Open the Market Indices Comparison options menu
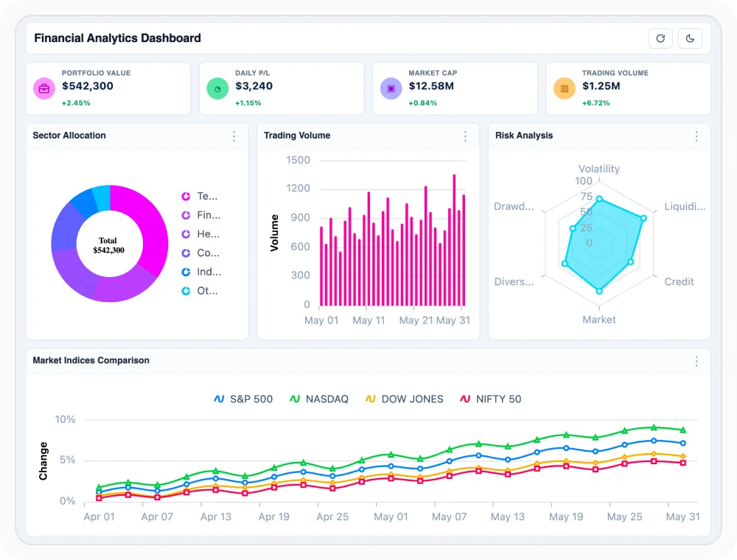Screen dimensions: 737x560 click(x=696, y=361)
